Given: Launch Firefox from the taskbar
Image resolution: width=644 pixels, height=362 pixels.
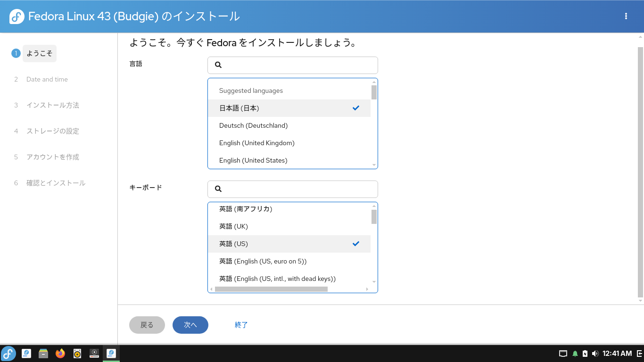Looking at the screenshot, I should [60, 354].
